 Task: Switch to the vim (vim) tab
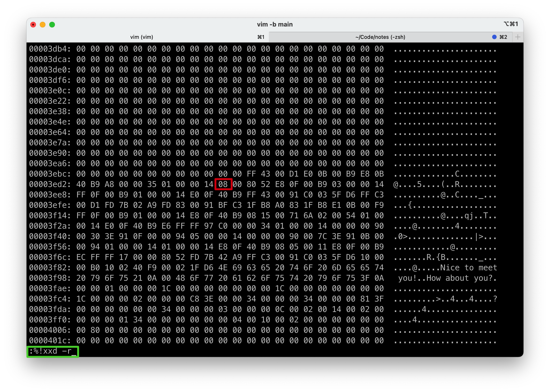coord(142,37)
